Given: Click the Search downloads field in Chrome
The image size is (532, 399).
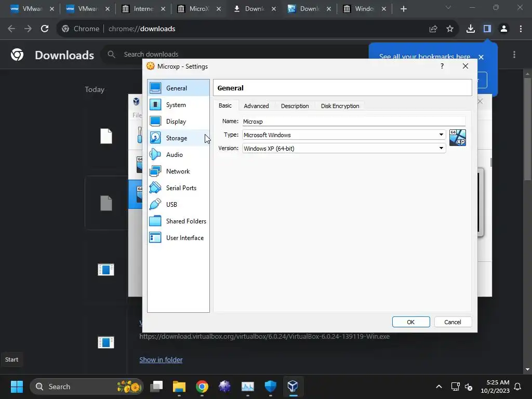Looking at the screenshot, I should coord(234,54).
